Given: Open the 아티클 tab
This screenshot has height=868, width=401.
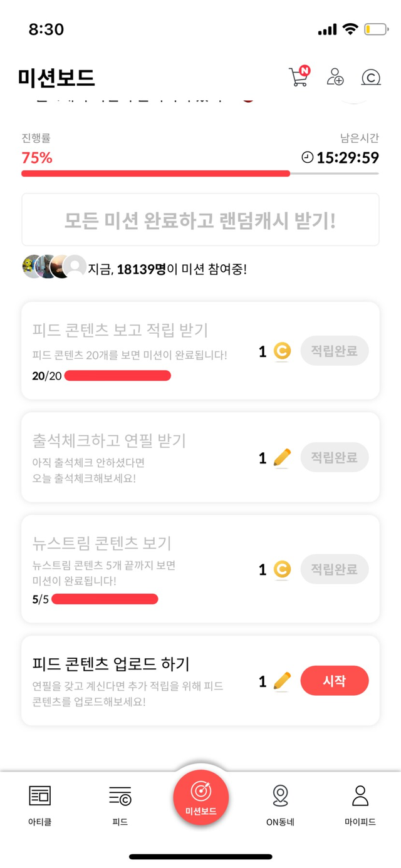Looking at the screenshot, I should (x=40, y=804).
